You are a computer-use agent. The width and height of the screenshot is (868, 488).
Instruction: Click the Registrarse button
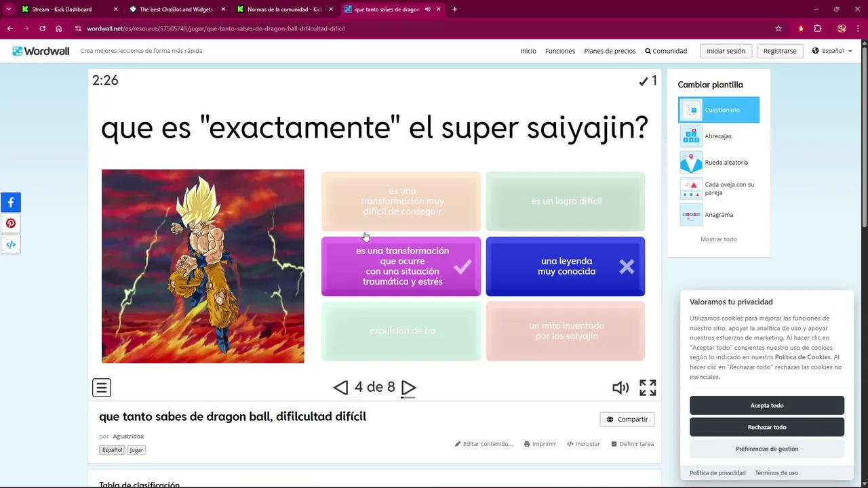coord(780,51)
